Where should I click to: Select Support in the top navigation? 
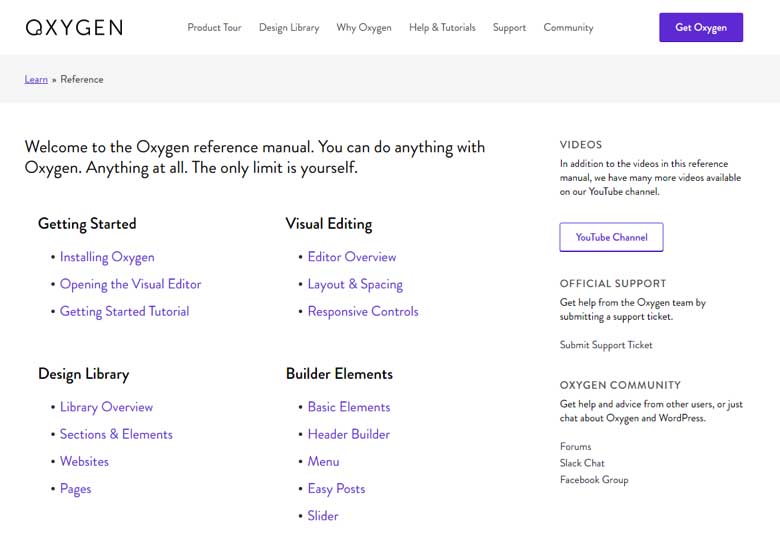(x=509, y=28)
